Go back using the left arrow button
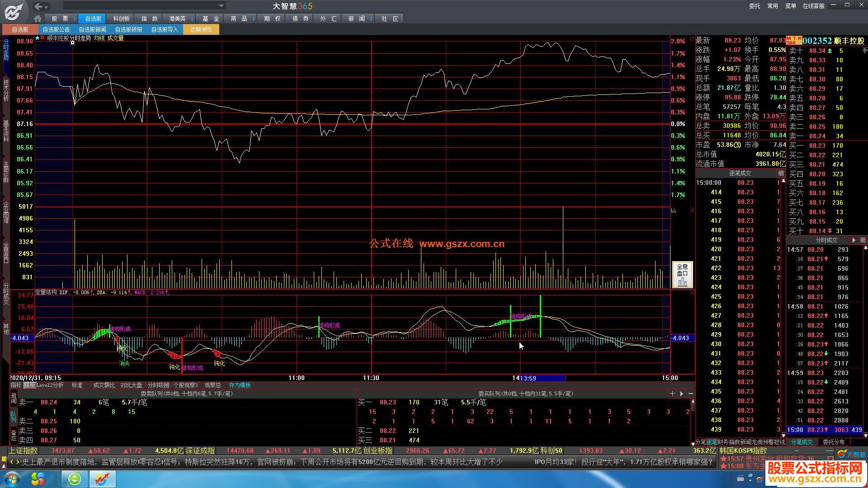The image size is (868, 488). [x=38, y=6]
